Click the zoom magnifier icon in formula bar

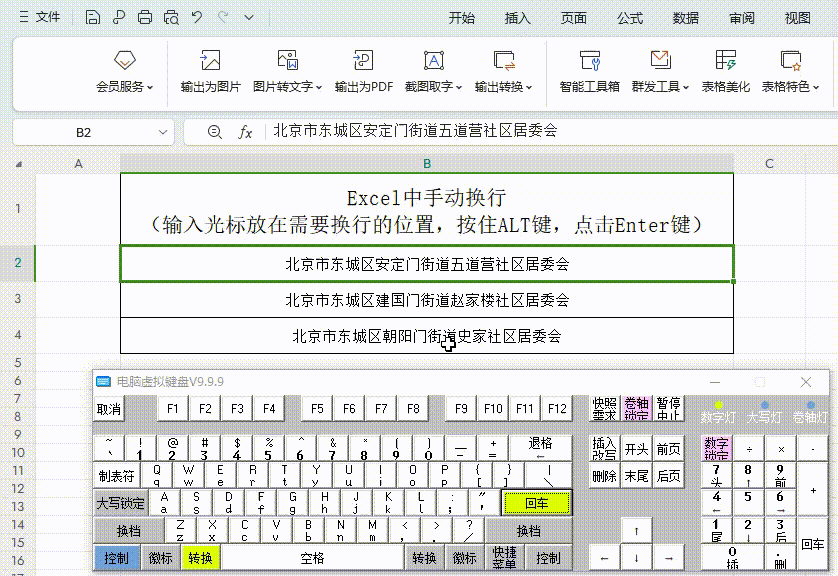pos(215,132)
